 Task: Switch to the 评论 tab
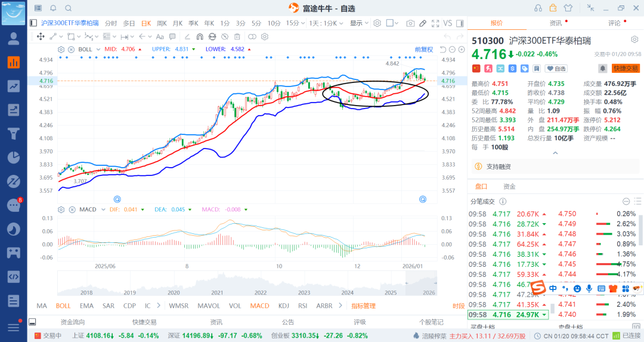[614, 23]
